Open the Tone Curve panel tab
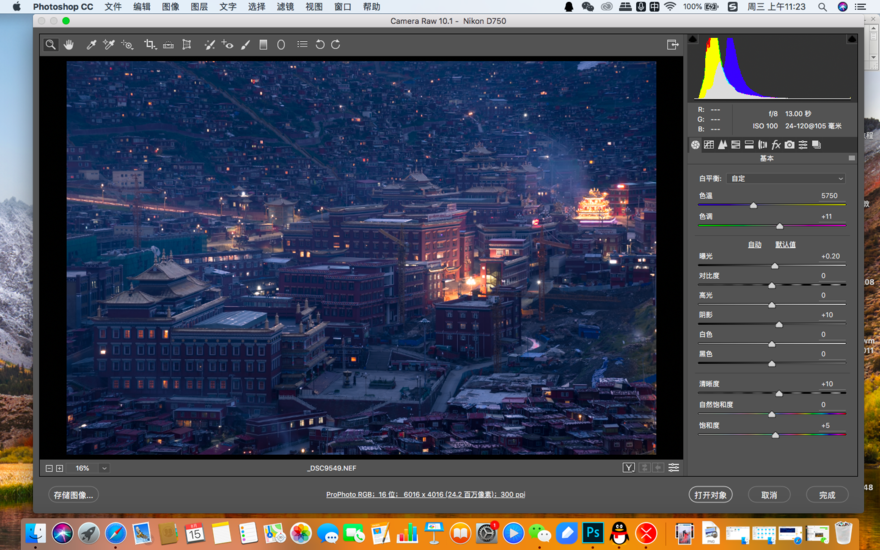 [709, 145]
